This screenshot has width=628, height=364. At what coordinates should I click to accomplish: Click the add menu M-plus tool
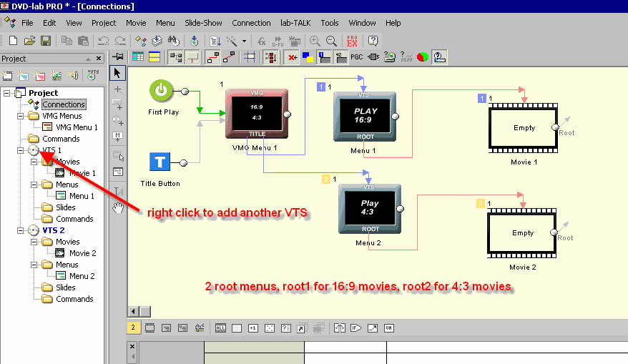tap(118, 137)
